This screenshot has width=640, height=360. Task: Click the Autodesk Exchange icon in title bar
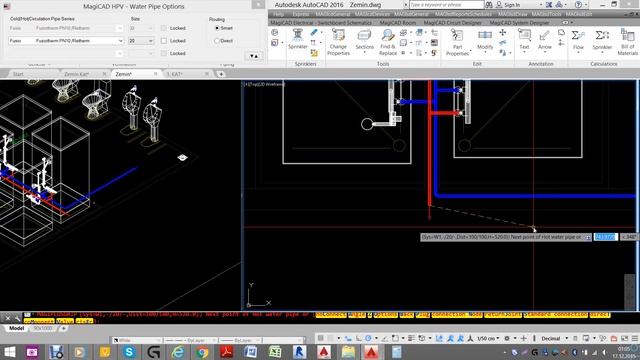coord(549,5)
